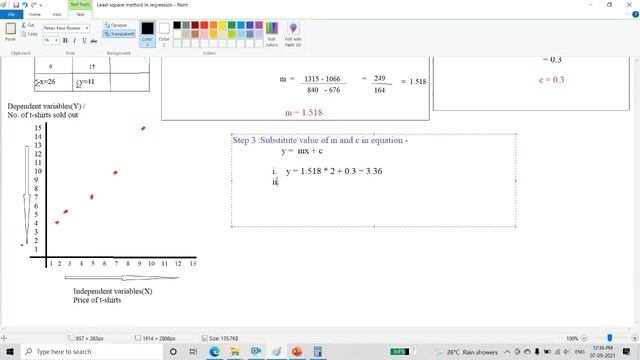Open Paint Help icon
640x360 pixels.
pyautogui.click(x=635, y=14)
